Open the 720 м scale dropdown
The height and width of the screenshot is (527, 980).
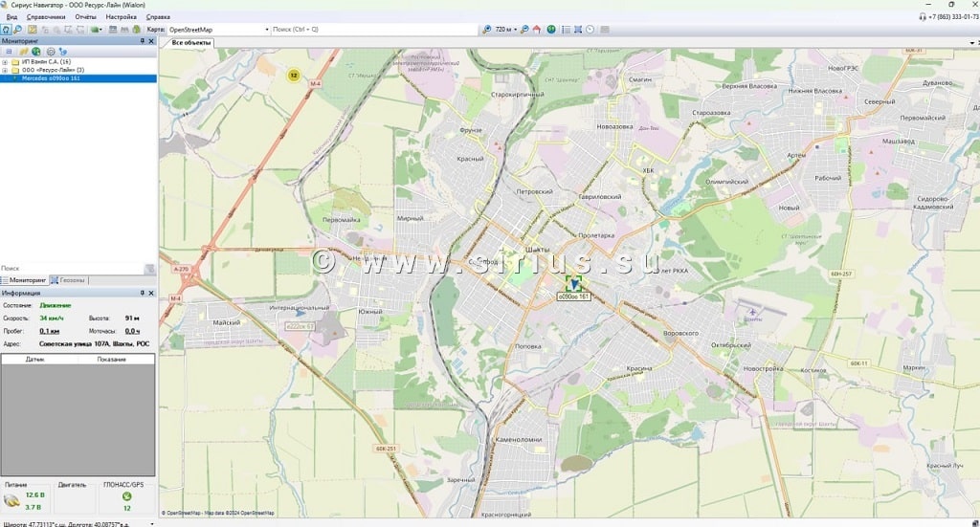pyautogui.click(x=515, y=30)
